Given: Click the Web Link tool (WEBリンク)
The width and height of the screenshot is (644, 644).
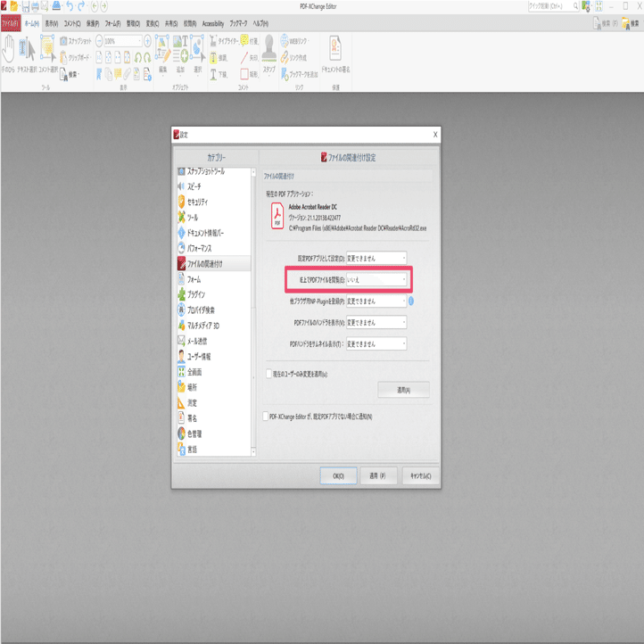Looking at the screenshot, I should click(x=295, y=41).
